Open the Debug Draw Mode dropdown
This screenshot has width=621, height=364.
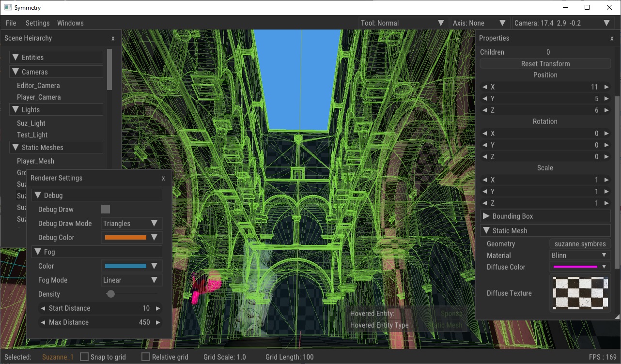(131, 223)
